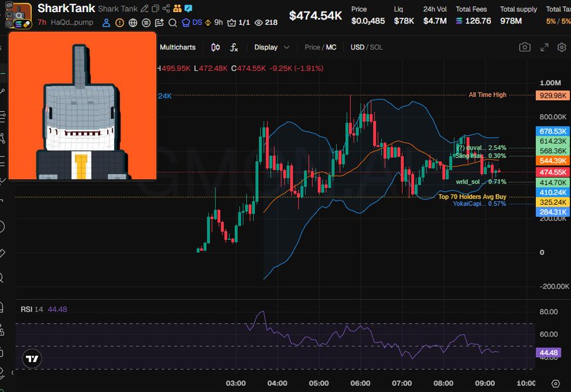Viewport: 571px width, 392px height.
Task: Select USD as chart currency
Action: pyautogui.click(x=357, y=48)
